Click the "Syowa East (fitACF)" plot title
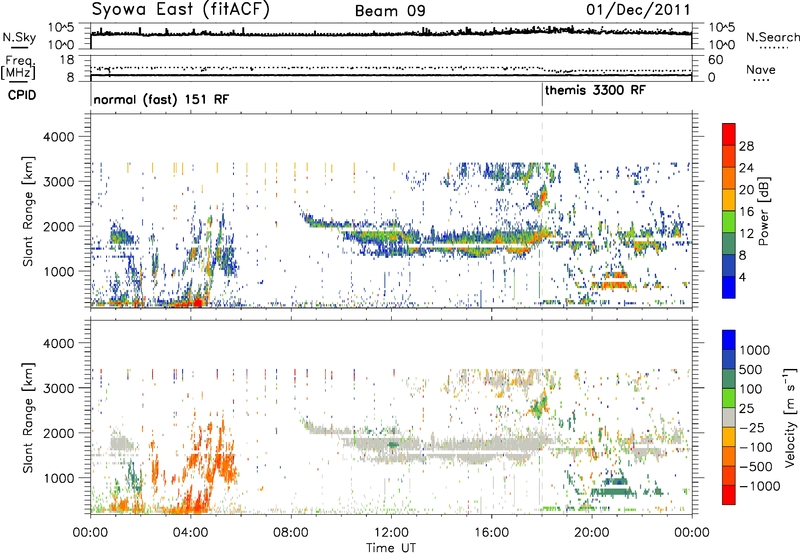The width and height of the screenshot is (800, 554). click(x=181, y=9)
